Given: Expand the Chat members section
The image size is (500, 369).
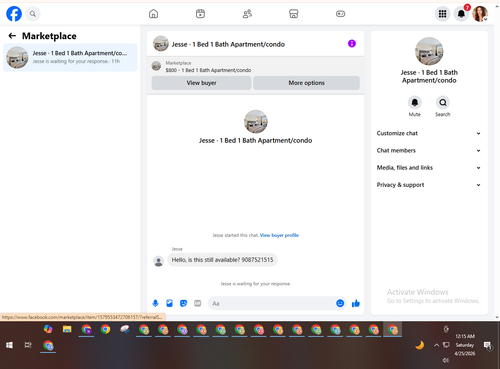Looking at the screenshot, I should [x=429, y=150].
